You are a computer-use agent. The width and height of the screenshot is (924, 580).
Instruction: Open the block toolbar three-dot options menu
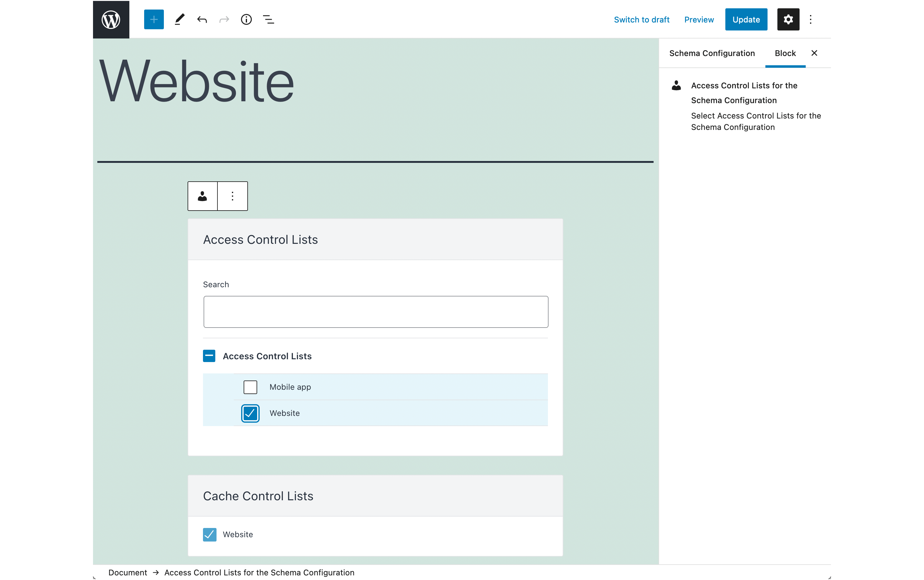click(233, 196)
